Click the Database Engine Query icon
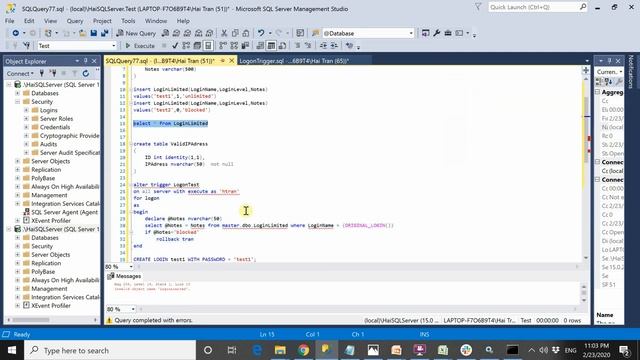 pyautogui.click(x=165, y=33)
